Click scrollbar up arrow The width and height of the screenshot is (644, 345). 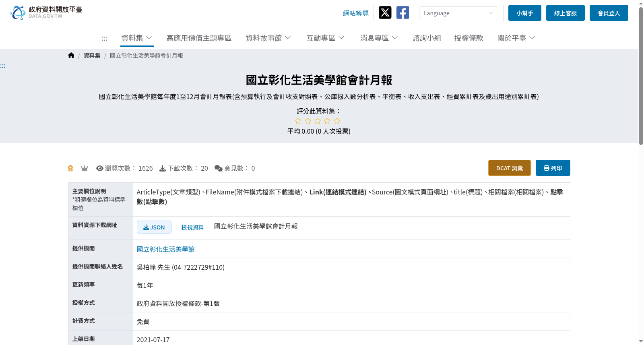pyautogui.click(x=641, y=3)
